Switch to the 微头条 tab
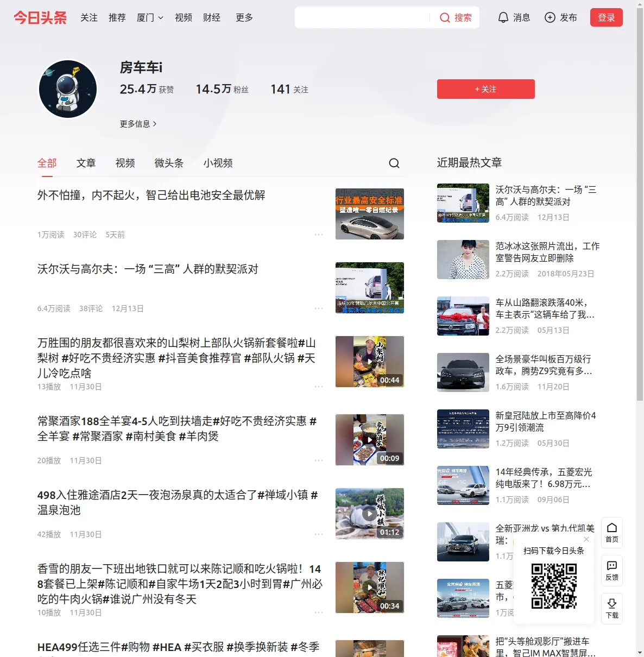Image resolution: width=644 pixels, height=657 pixels. pos(169,163)
